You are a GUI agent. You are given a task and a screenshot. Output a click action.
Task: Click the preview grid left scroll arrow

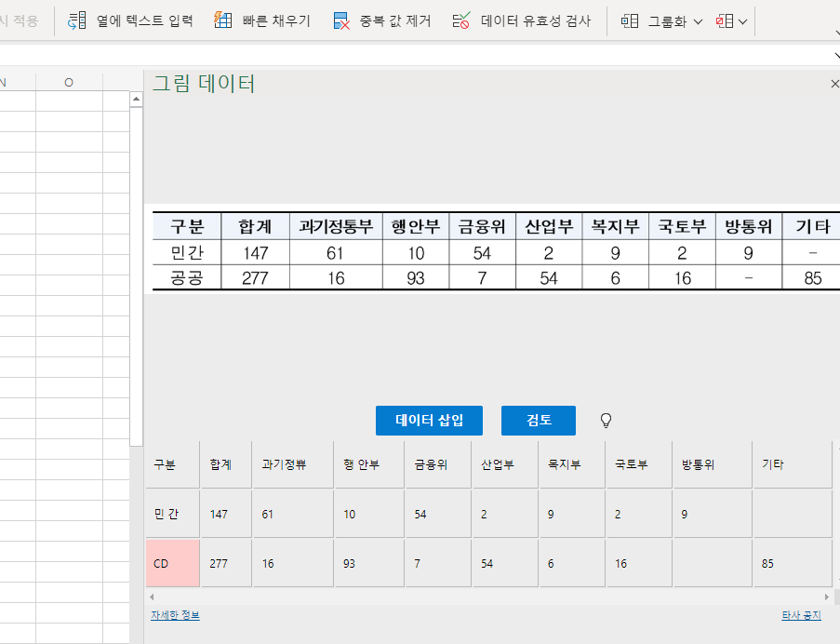[x=153, y=597]
